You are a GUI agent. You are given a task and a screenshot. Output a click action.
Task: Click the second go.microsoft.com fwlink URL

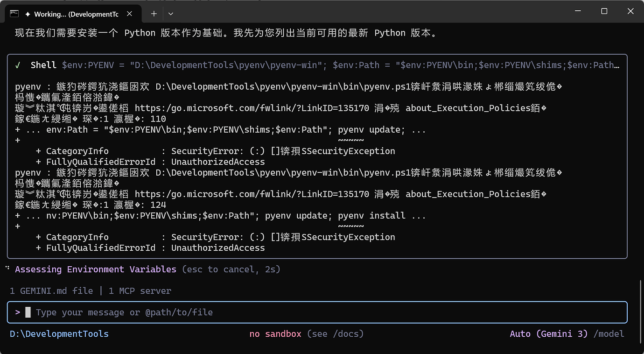(252, 194)
